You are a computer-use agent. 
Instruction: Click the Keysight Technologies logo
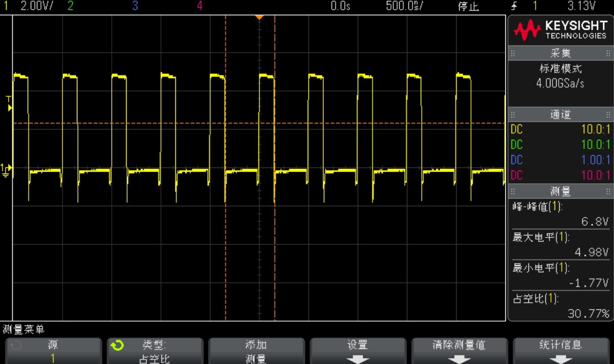560,30
